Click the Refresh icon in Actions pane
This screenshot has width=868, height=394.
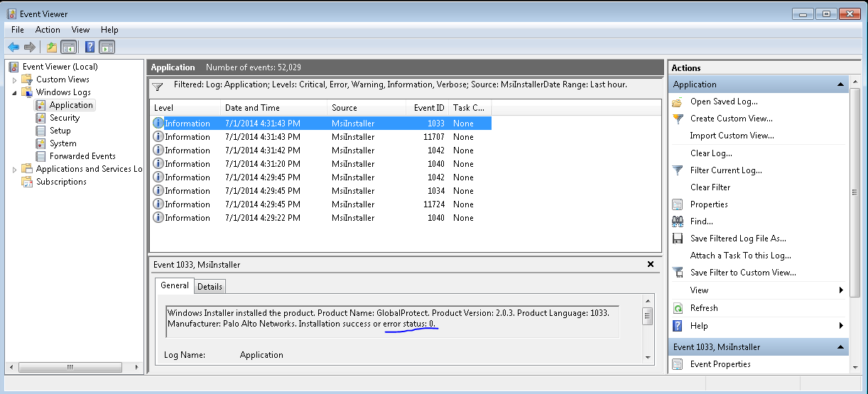pyautogui.click(x=678, y=308)
